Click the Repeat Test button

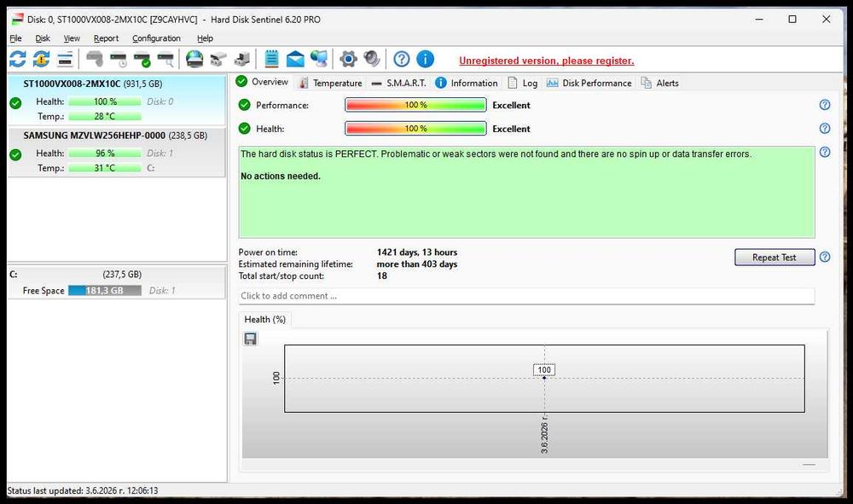pos(775,258)
